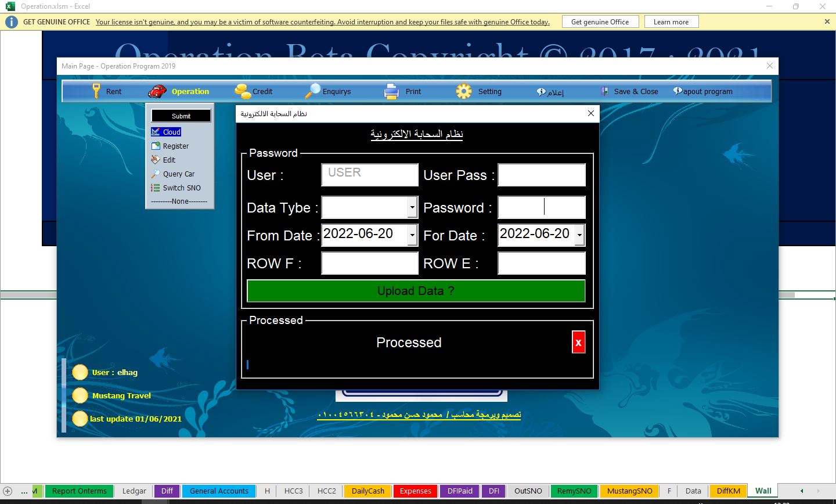Click the Get genuine Office button

(600, 21)
